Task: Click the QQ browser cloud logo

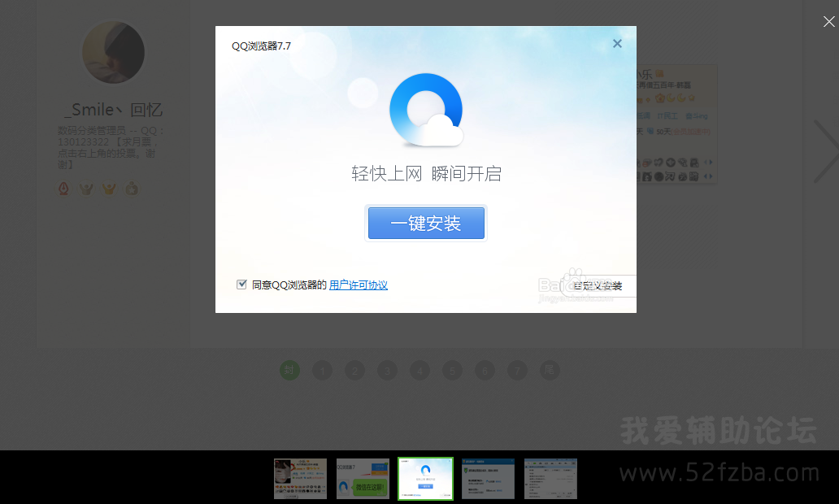Action: click(x=426, y=110)
